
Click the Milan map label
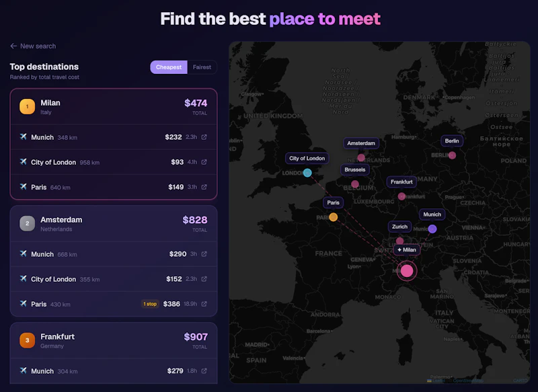point(407,249)
